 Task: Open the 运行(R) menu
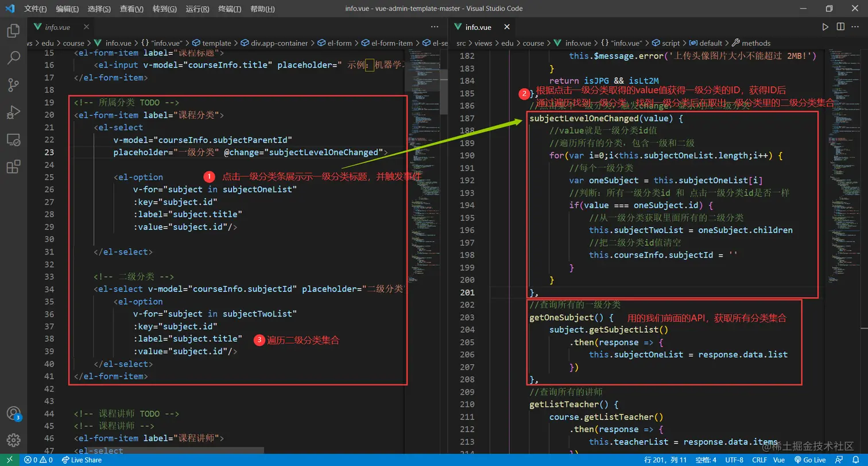click(x=197, y=9)
